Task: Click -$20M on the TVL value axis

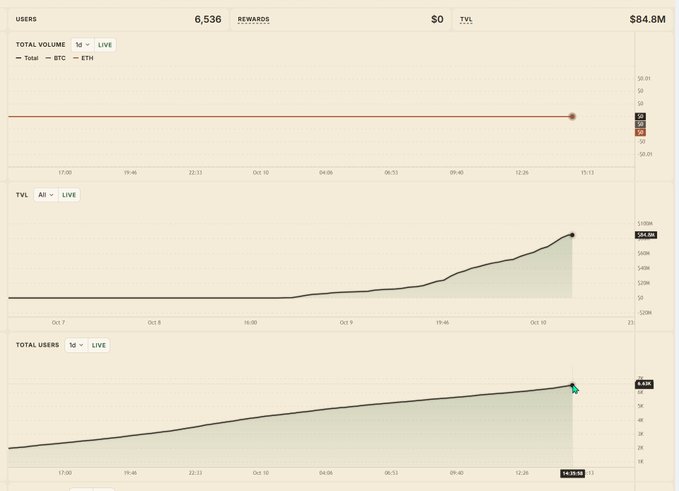Action: pyautogui.click(x=645, y=313)
